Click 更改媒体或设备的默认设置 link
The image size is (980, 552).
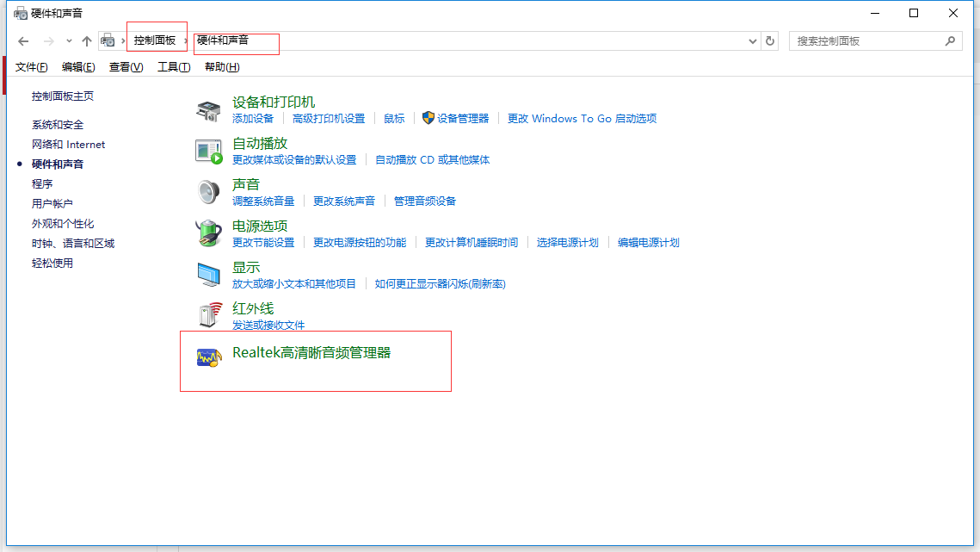(x=293, y=159)
